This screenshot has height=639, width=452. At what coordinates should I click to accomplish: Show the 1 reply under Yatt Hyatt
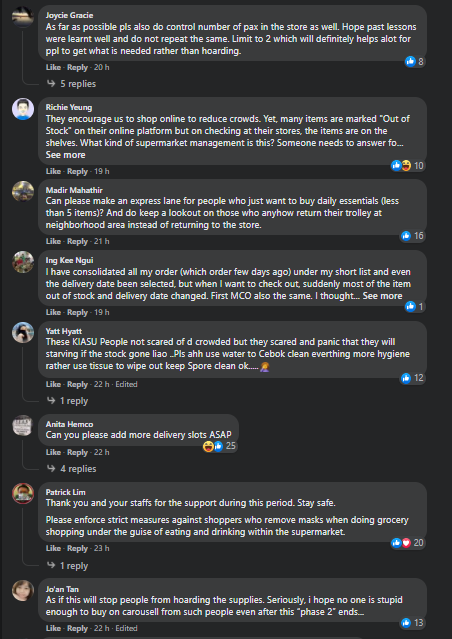click(x=68, y=401)
